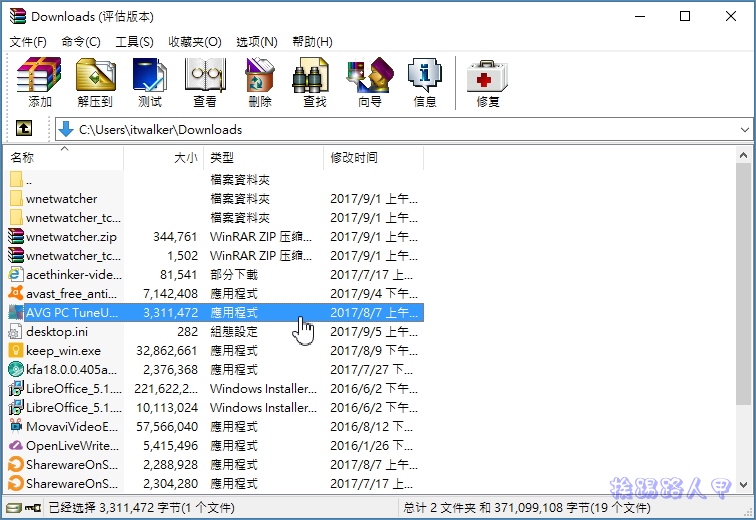
Task: Click size 10,113,024 LibreOffice row
Action: (167, 408)
